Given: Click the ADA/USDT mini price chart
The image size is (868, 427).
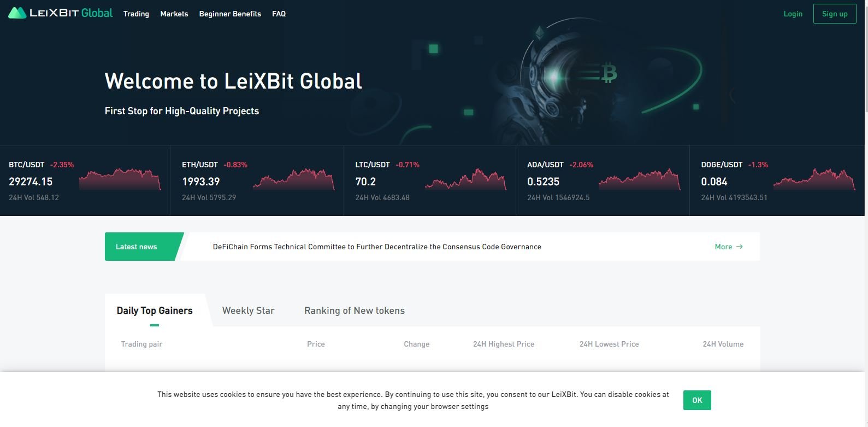Looking at the screenshot, I should pyautogui.click(x=640, y=179).
